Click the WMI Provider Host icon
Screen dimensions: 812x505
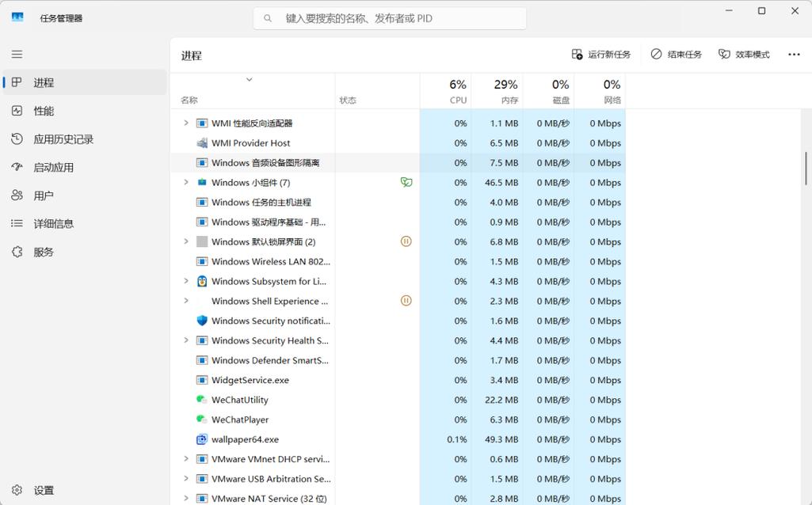pos(202,142)
